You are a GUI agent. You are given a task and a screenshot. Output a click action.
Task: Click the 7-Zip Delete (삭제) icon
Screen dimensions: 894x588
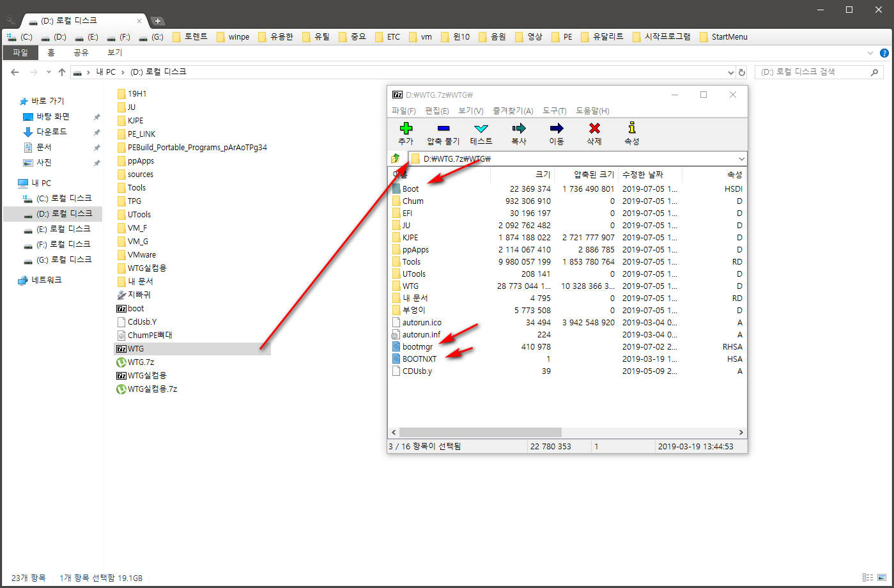594,128
